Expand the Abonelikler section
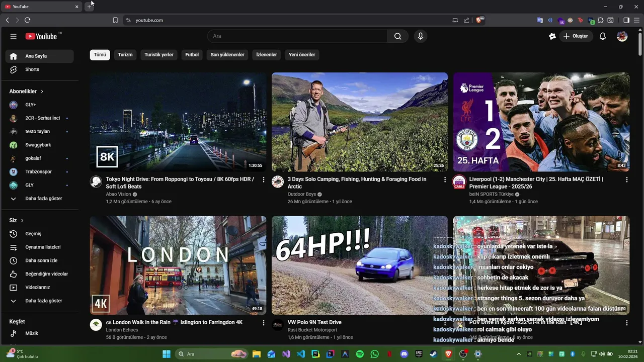 (26, 92)
